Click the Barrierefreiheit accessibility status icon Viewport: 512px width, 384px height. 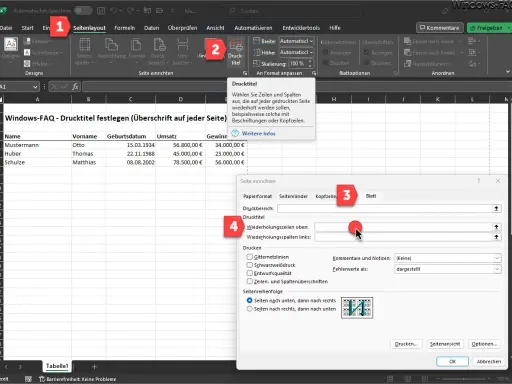42,379
